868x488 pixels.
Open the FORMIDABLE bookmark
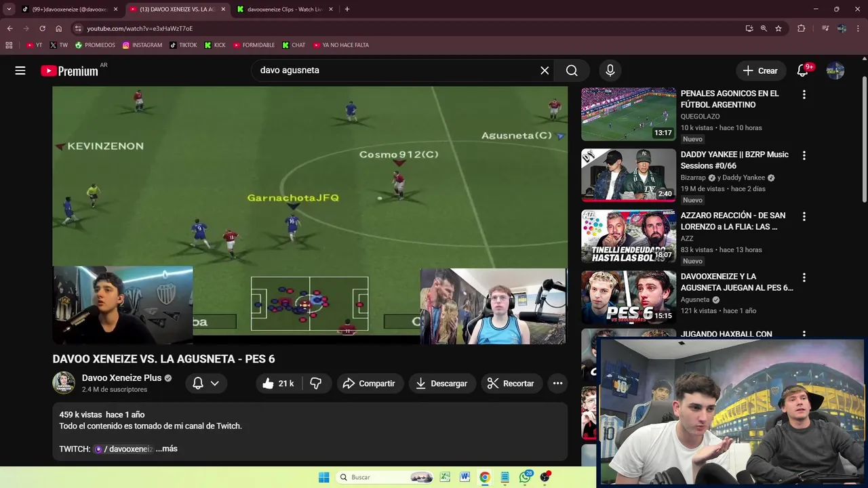[254, 45]
